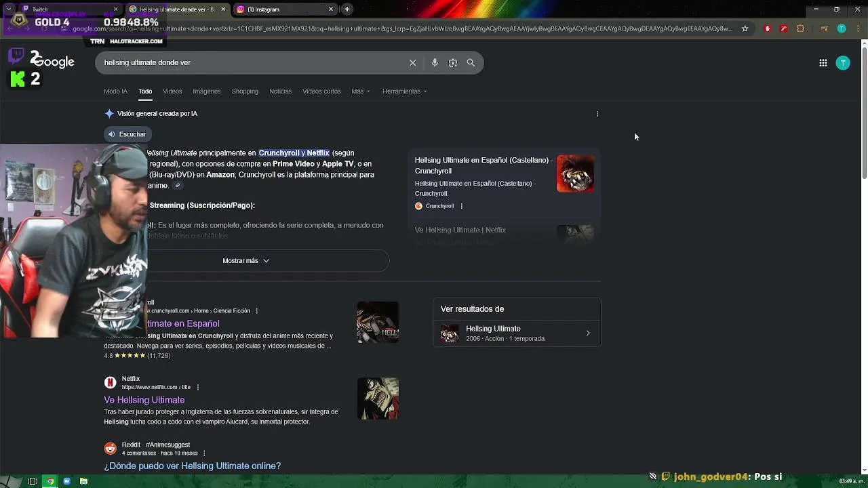868x488 pixels.
Task: Select the Modo IA search tab
Action: click(x=115, y=91)
